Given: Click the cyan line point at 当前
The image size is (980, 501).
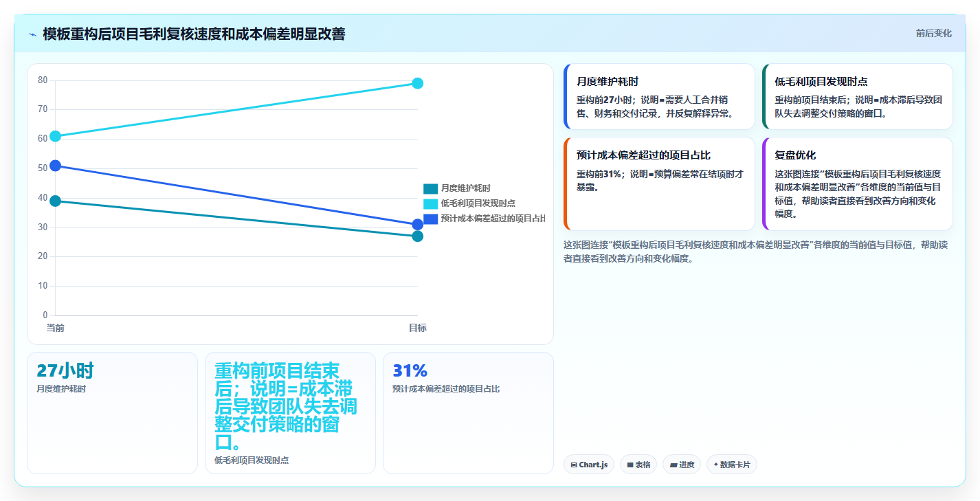Looking at the screenshot, I should tap(56, 136).
